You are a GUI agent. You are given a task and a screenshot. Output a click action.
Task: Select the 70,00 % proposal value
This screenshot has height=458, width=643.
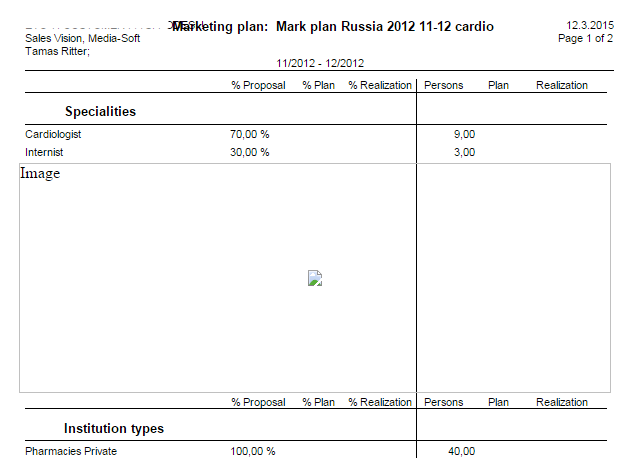250,134
